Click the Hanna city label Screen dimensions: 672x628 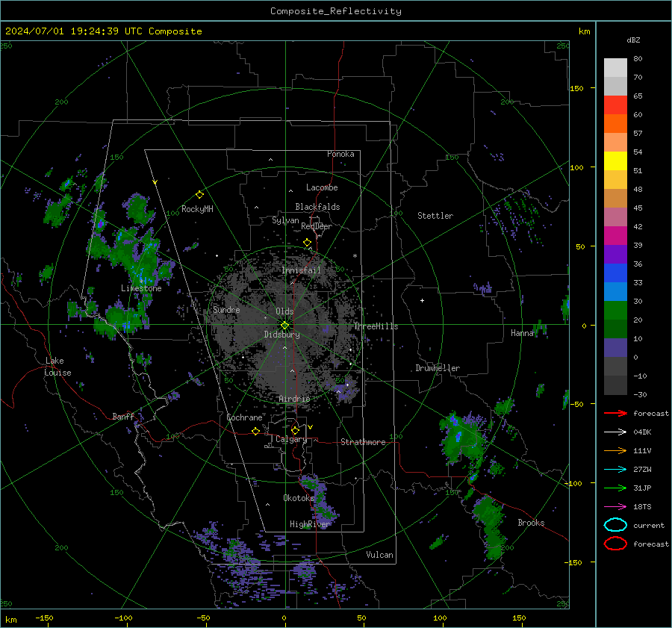click(x=522, y=333)
